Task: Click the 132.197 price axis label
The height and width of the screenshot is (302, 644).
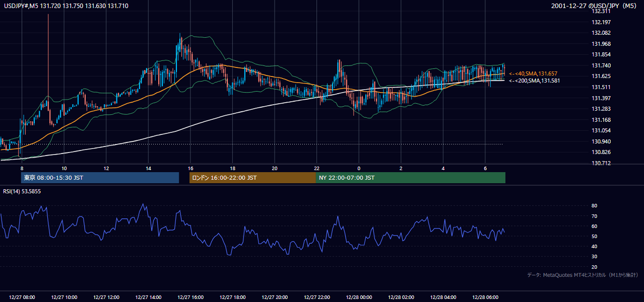Action: (602, 22)
